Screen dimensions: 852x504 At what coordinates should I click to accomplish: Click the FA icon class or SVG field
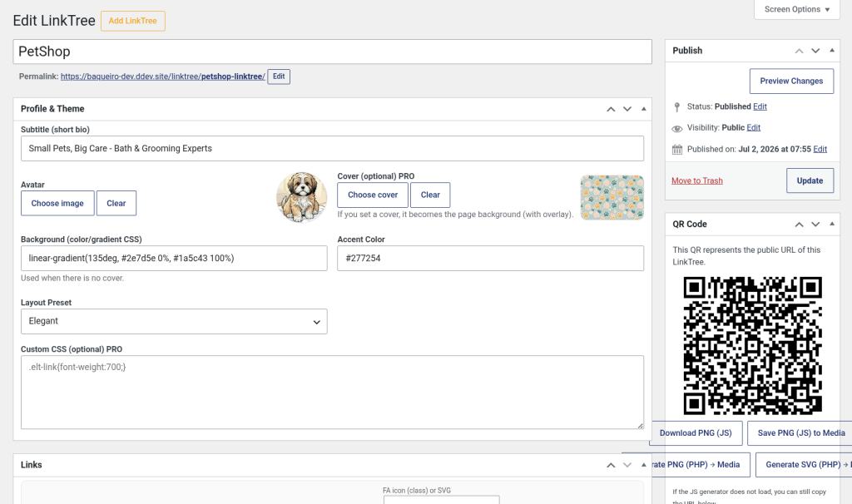click(x=441, y=500)
